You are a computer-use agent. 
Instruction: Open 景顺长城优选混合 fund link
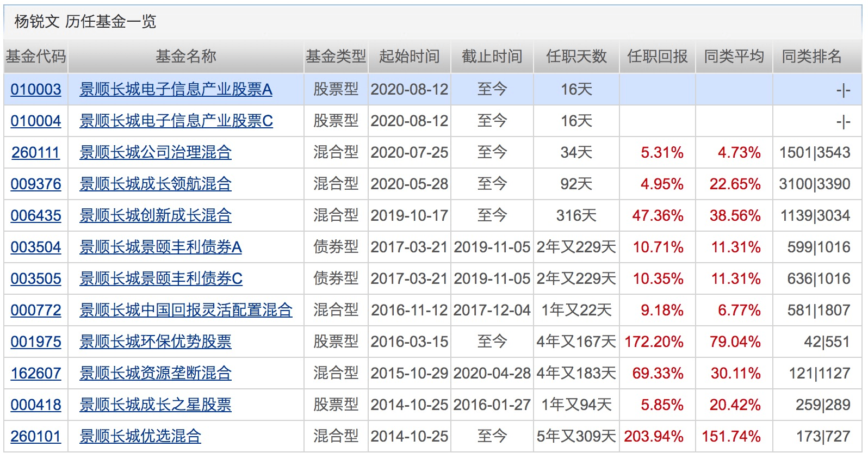pos(140,436)
